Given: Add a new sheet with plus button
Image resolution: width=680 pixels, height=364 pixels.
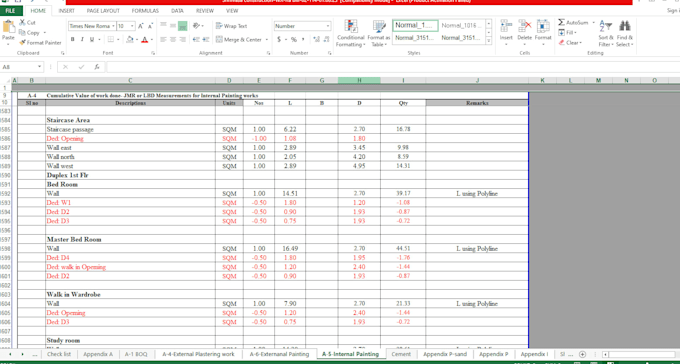Looking at the screenshot, I should [582, 354].
